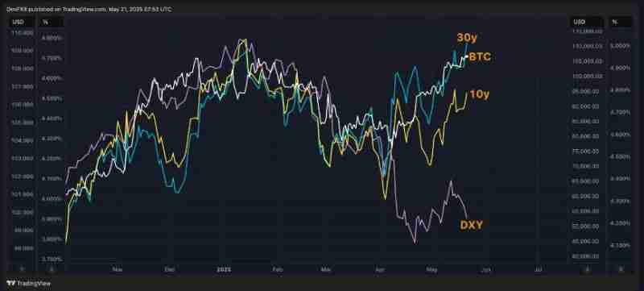This screenshot has width=644, height=291.
Task: Select the orange 10y text annotation
Action: [480, 95]
